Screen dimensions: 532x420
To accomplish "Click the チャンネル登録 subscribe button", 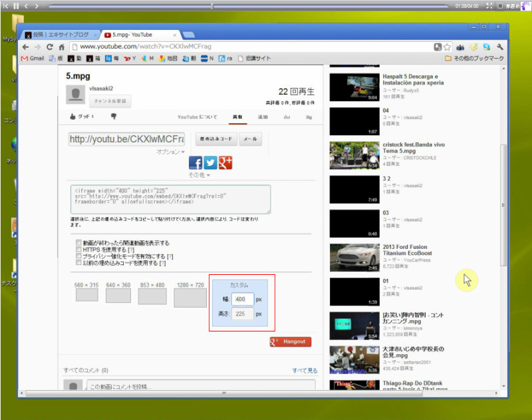I will pos(110,101).
